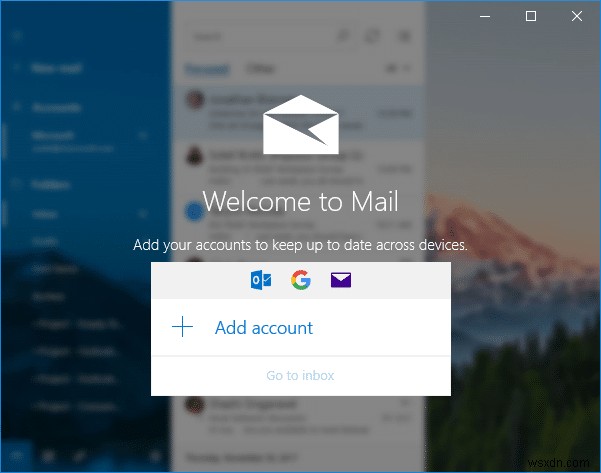Click the Outlook account icon
This screenshot has height=473, width=601.
tap(261, 280)
